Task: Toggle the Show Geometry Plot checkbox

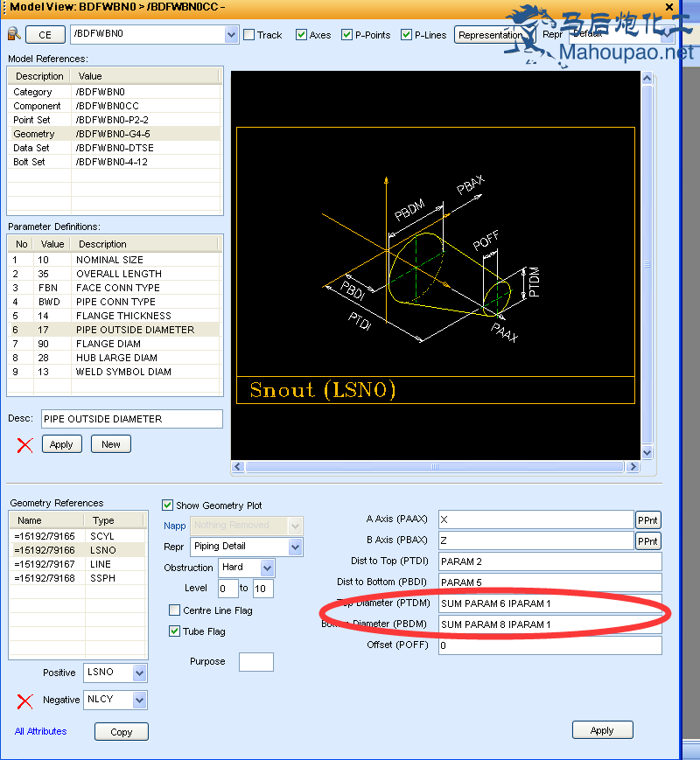Action: pyautogui.click(x=167, y=505)
